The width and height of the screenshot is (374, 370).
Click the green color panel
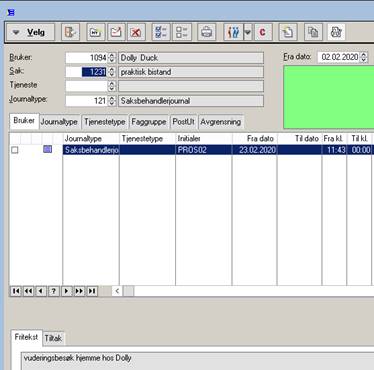click(329, 97)
